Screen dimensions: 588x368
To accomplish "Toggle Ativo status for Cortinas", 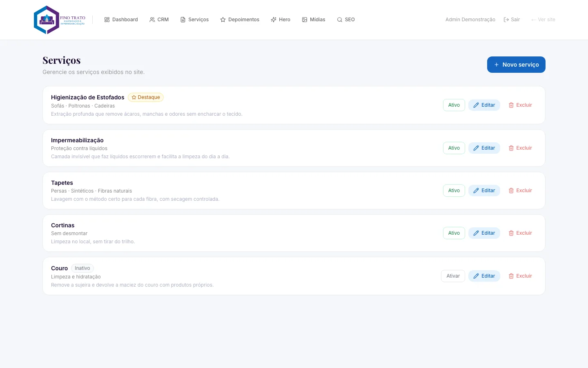I will point(454,233).
